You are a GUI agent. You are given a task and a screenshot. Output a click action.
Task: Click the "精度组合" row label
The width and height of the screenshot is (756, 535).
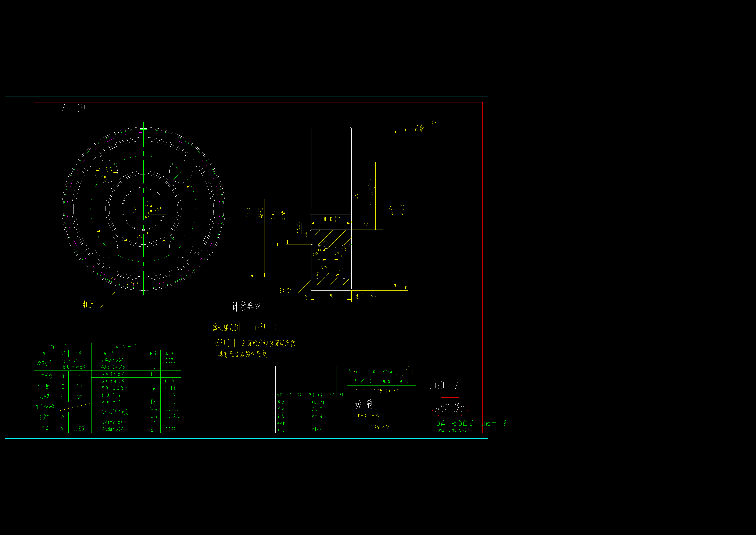pos(45,363)
